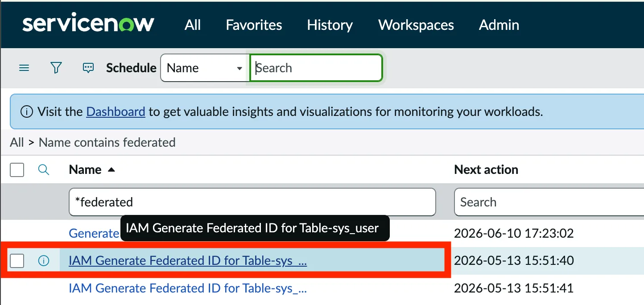
Task: Toggle the filter funnel icon
Action: (56, 68)
